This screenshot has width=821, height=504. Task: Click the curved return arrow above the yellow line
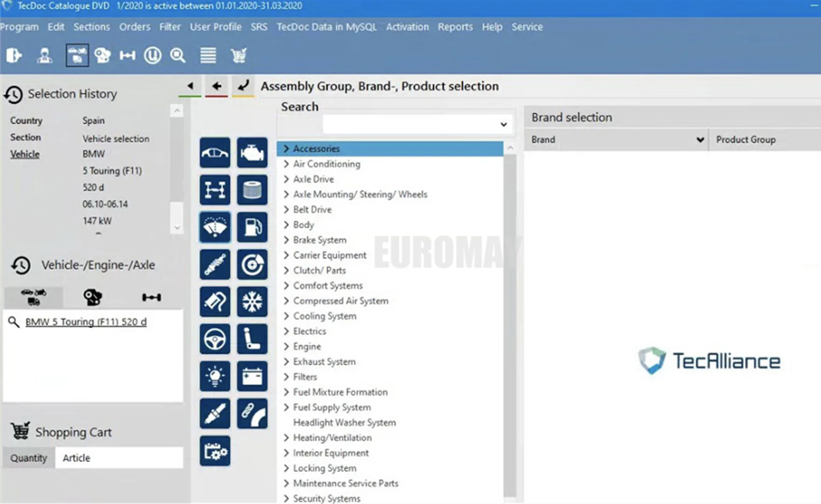pyautogui.click(x=243, y=86)
